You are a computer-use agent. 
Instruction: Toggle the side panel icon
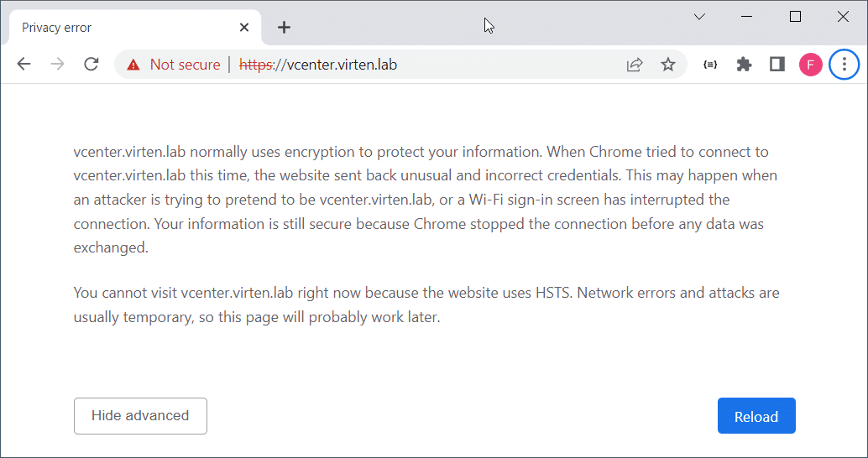[x=777, y=65]
